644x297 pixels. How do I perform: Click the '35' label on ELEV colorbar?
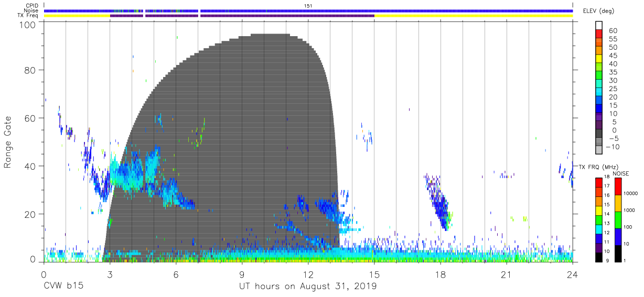(x=613, y=72)
